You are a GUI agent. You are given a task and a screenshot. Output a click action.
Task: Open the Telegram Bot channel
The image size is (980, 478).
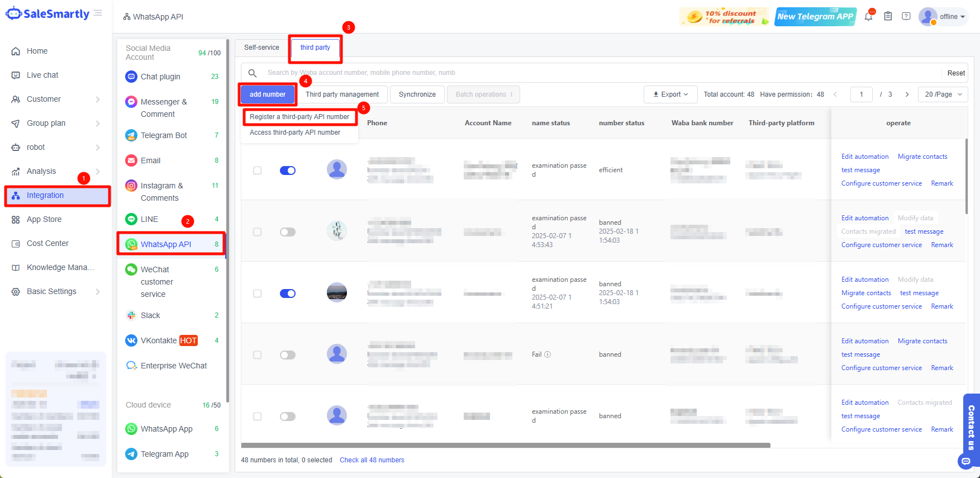[x=164, y=135]
